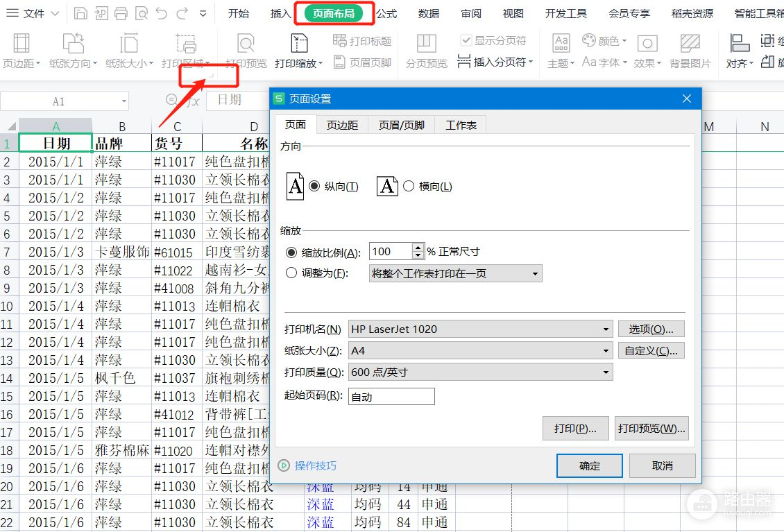Select the 调整为 fit-to radio option
The width and height of the screenshot is (784, 532).
tap(291, 273)
